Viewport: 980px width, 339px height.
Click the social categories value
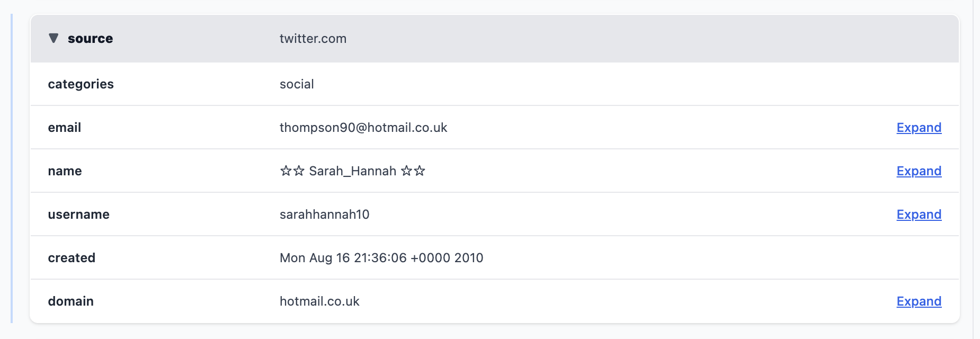[x=297, y=84]
